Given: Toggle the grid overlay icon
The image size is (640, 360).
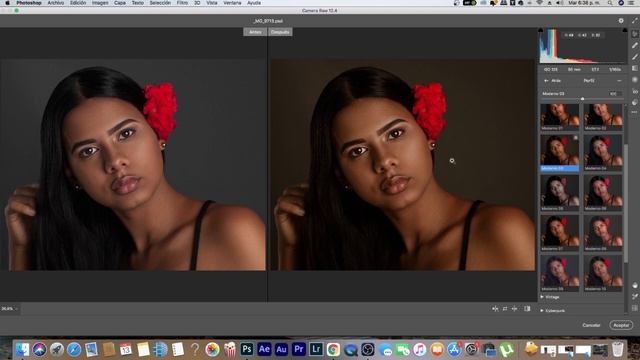Looking at the screenshot, I should (x=635, y=308).
